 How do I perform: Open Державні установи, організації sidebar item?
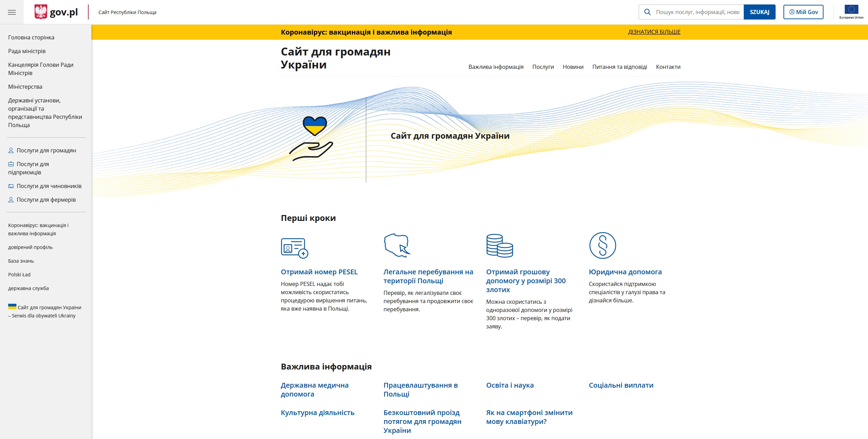point(45,113)
